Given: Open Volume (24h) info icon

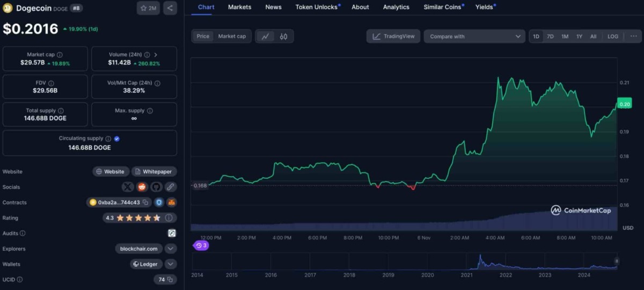Looking at the screenshot, I should pos(148,55).
